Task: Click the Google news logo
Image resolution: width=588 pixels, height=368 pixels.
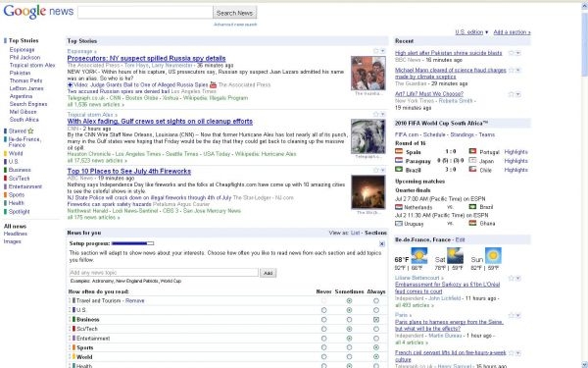Action: click(38, 11)
